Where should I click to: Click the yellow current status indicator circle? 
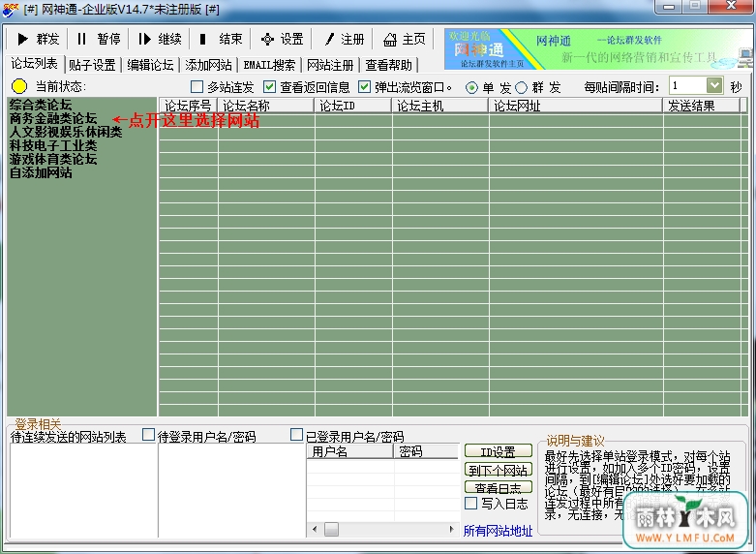coord(19,86)
